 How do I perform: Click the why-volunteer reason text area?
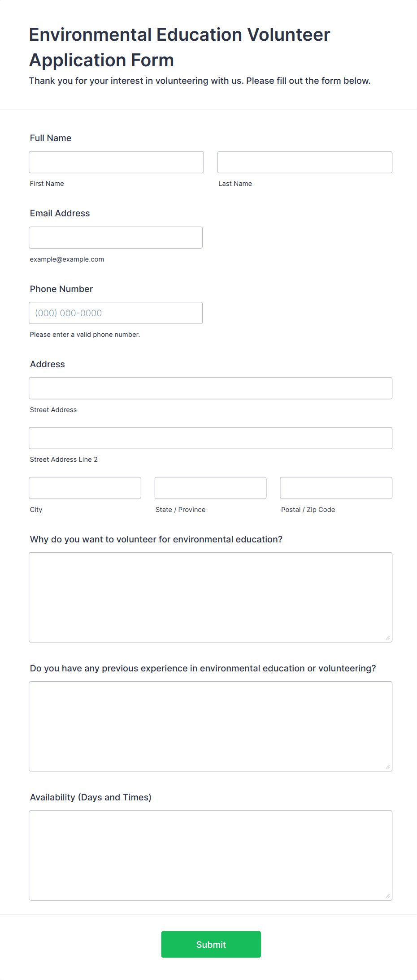(x=210, y=597)
